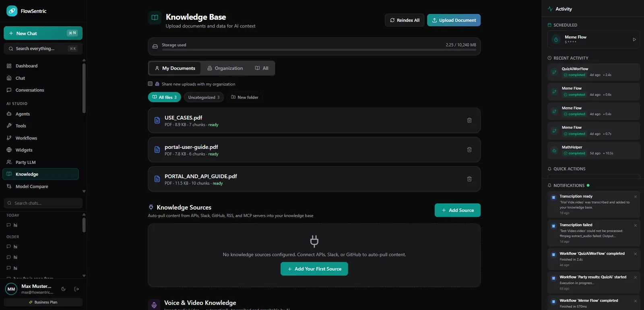Open MathHelper recent activity entry
The image size is (644, 310).
(x=594, y=150)
